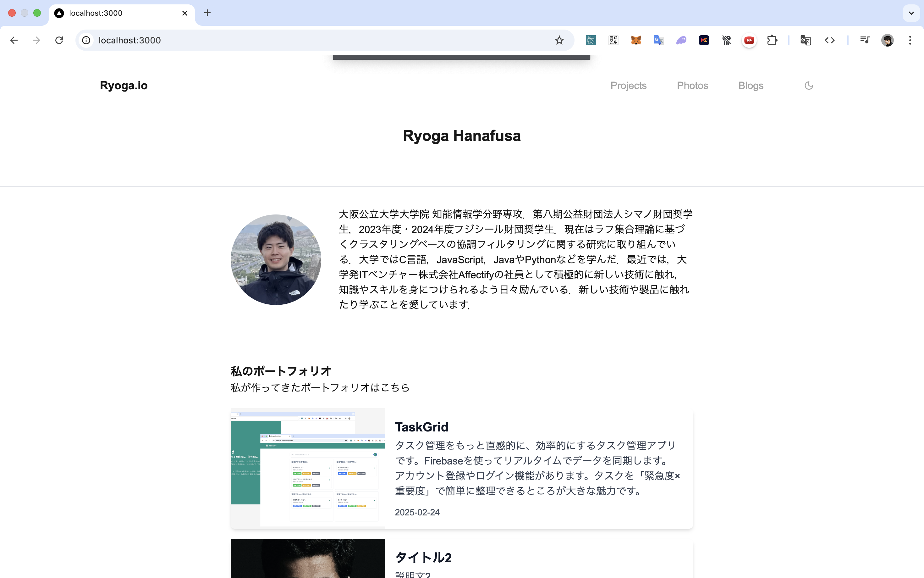Screen dimensions: 924x578
Task: Open the Photos nav link
Action: point(692,86)
